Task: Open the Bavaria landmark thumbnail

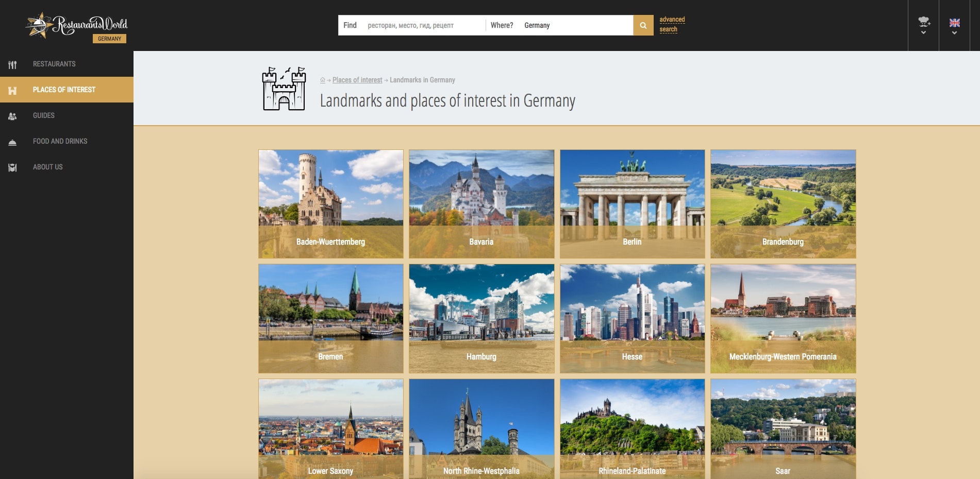Action: (481, 204)
